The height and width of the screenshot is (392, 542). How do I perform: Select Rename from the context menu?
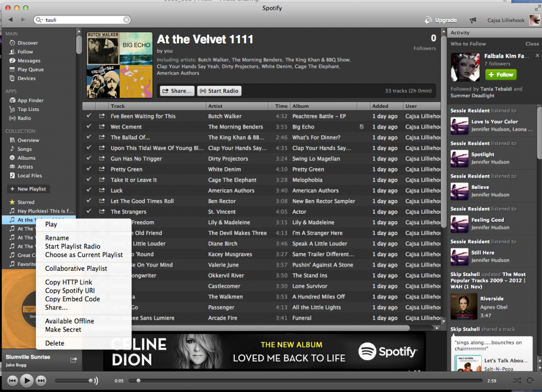point(57,238)
